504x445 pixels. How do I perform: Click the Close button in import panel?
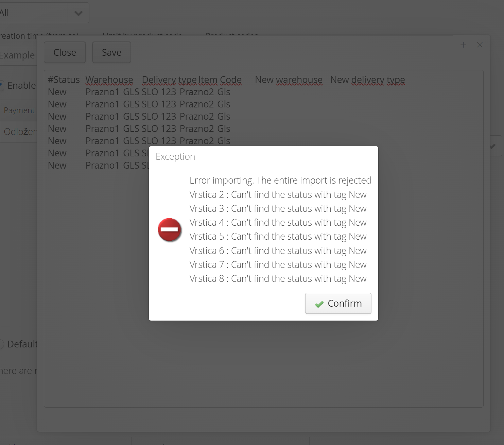[x=65, y=52]
